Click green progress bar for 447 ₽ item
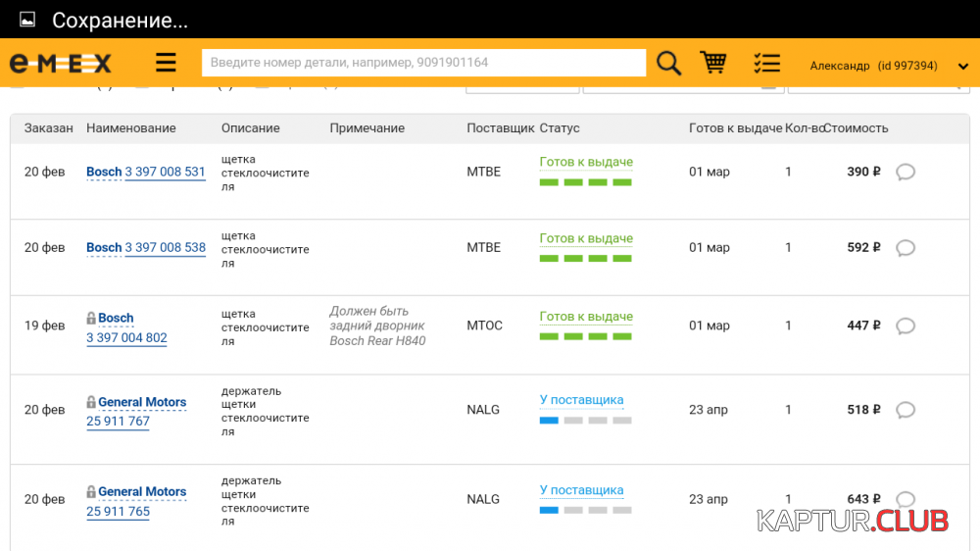The image size is (980, 551). tap(586, 336)
